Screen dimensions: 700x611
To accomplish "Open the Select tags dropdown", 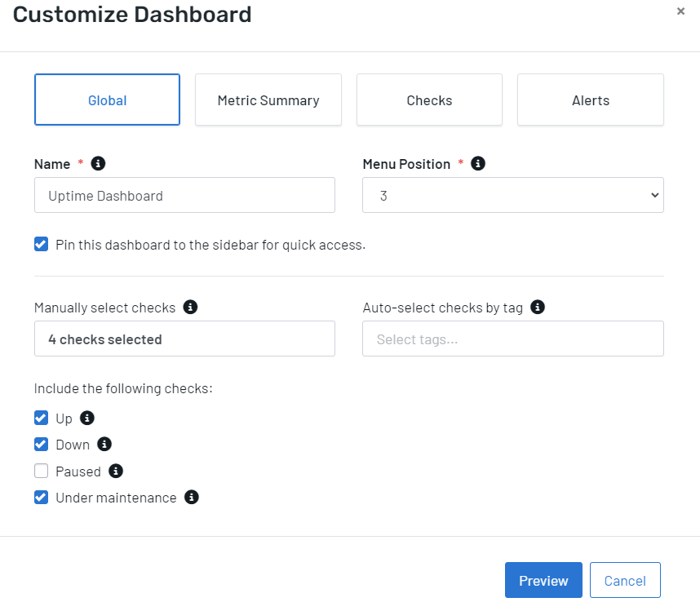I will click(513, 339).
